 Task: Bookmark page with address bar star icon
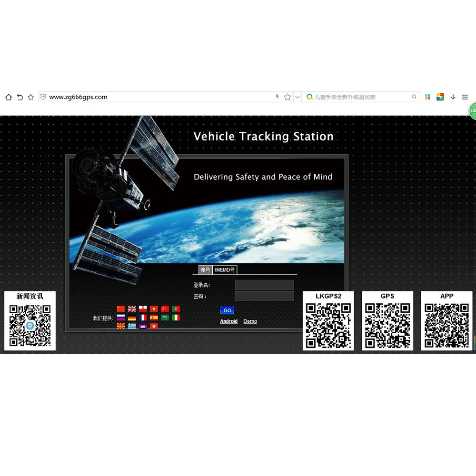point(288,97)
